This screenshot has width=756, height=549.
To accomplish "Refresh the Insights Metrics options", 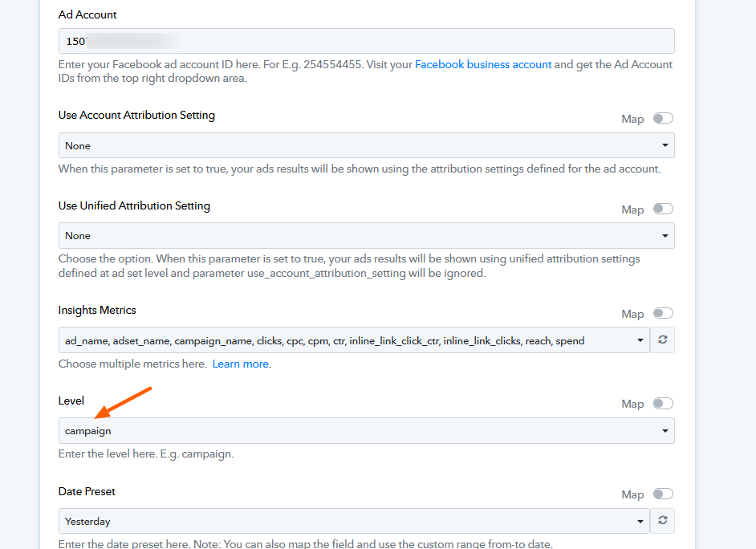I will coord(663,340).
